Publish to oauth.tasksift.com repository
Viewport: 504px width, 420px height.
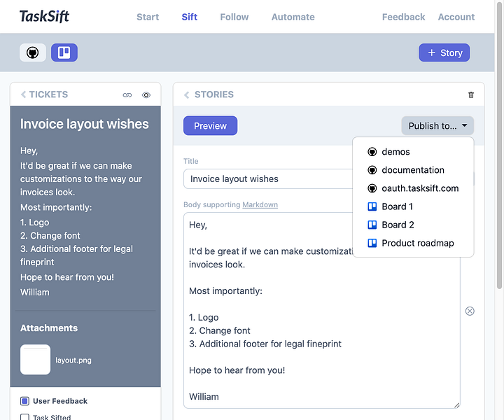[x=413, y=188]
